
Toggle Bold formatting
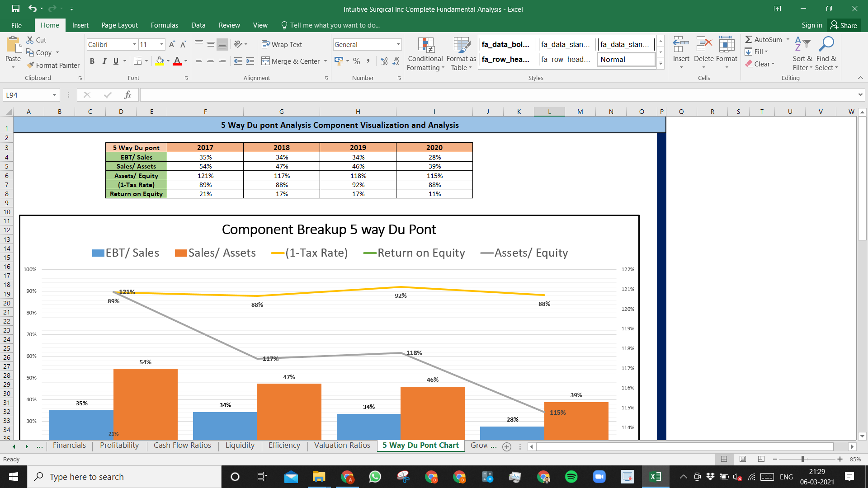tap(92, 61)
